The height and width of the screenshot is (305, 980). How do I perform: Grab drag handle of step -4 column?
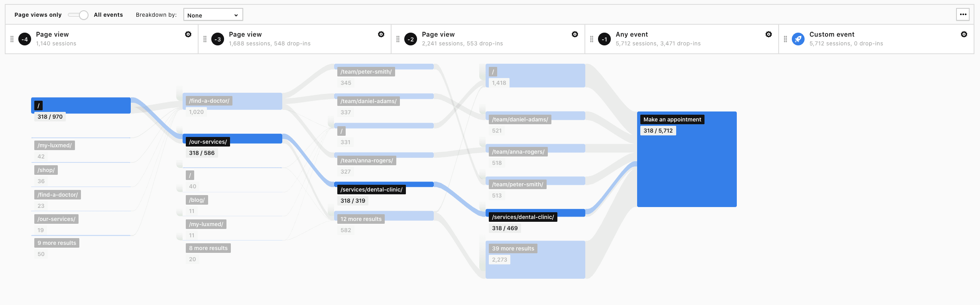pos(12,39)
